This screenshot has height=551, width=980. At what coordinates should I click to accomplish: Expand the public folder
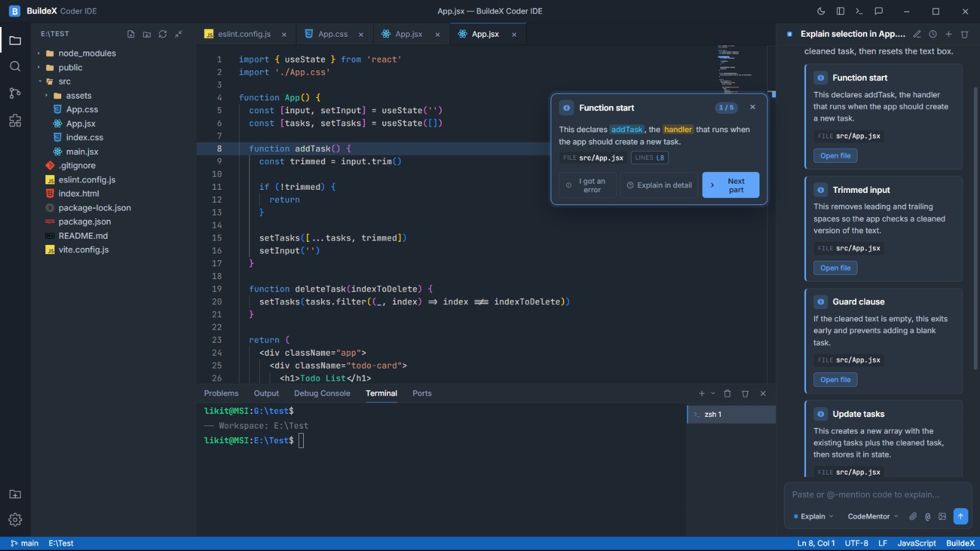(x=64, y=67)
